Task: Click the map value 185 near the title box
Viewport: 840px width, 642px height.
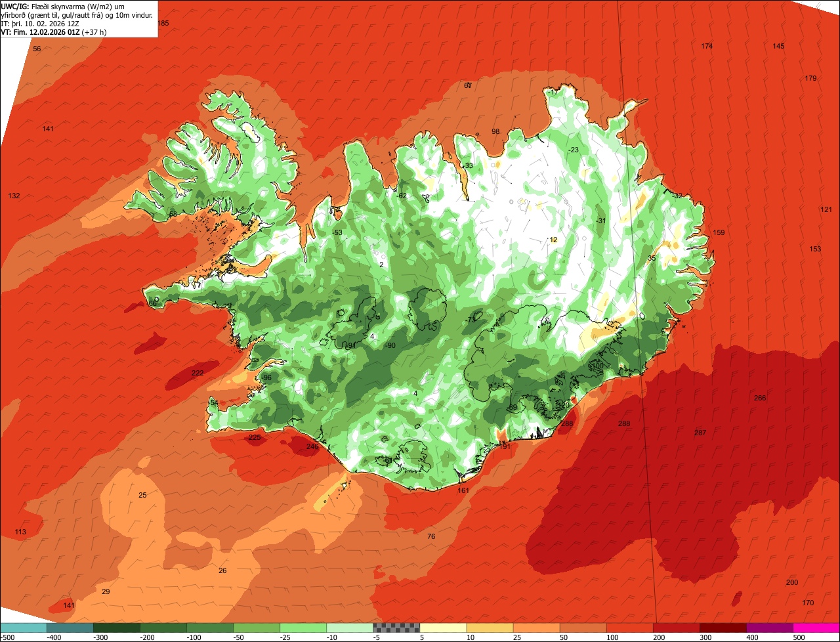Action: 163,24
